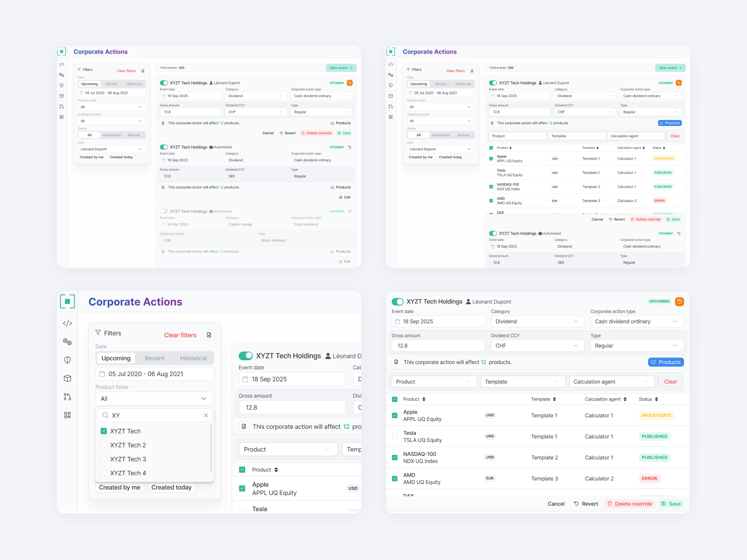Open the Cash dividend ordinary dropdown in the enlarged card
This screenshot has height=560, width=747.
(636, 322)
